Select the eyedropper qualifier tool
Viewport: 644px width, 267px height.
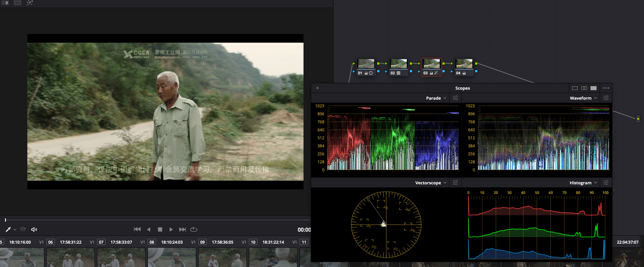coord(8,229)
